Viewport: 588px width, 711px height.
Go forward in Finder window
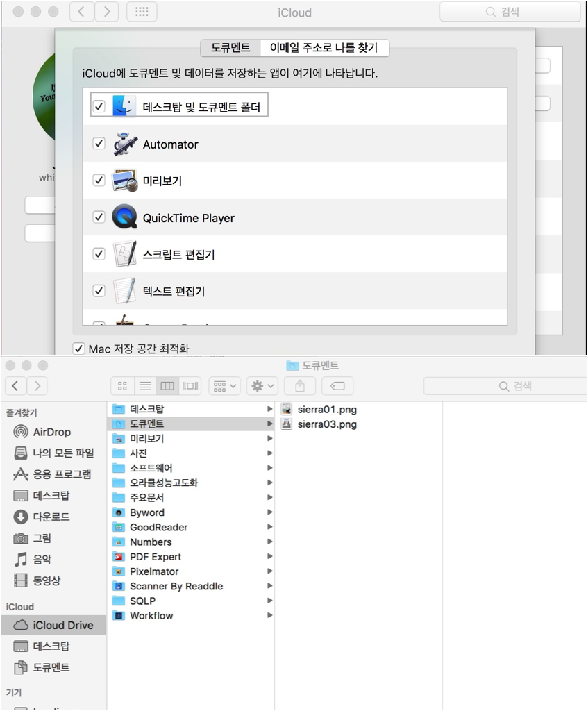37,386
